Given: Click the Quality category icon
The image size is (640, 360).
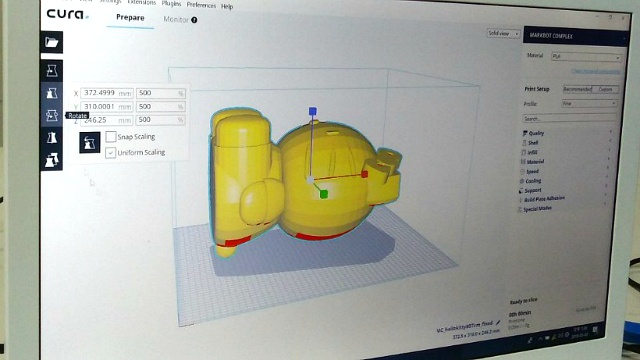Looking at the screenshot, I should click(525, 133).
